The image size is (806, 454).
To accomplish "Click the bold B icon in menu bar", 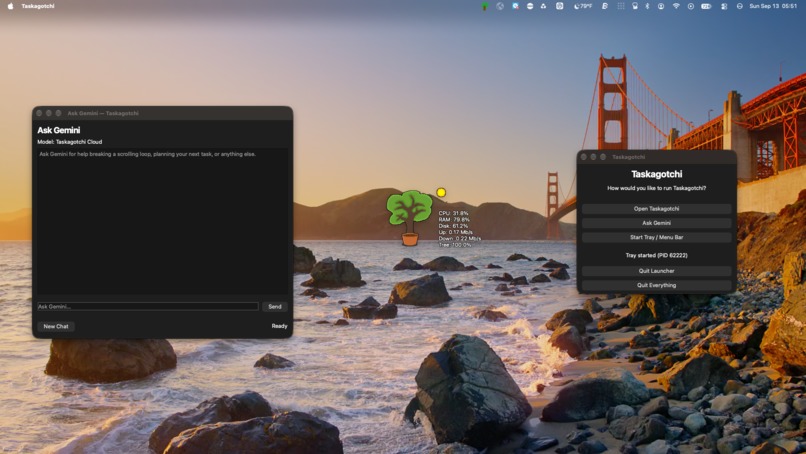I will pyautogui.click(x=605, y=6).
